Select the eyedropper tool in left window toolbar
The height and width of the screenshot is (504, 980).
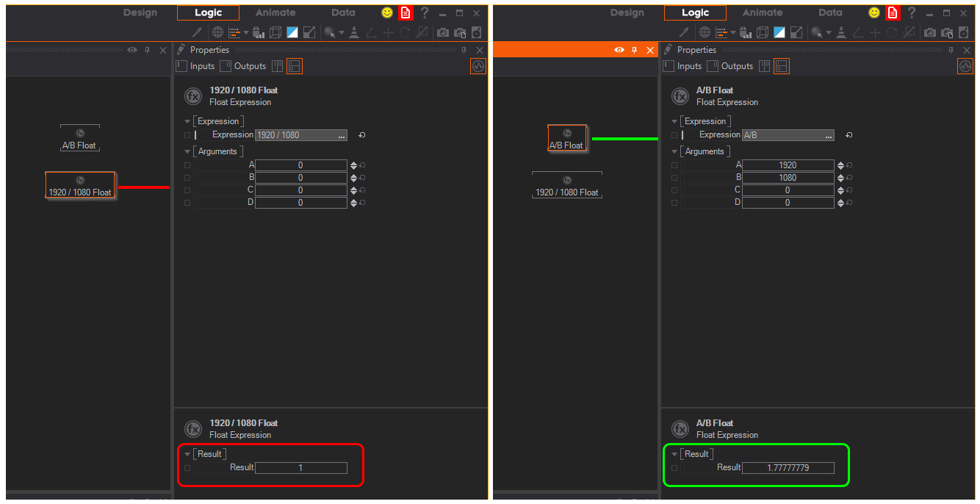point(197,32)
